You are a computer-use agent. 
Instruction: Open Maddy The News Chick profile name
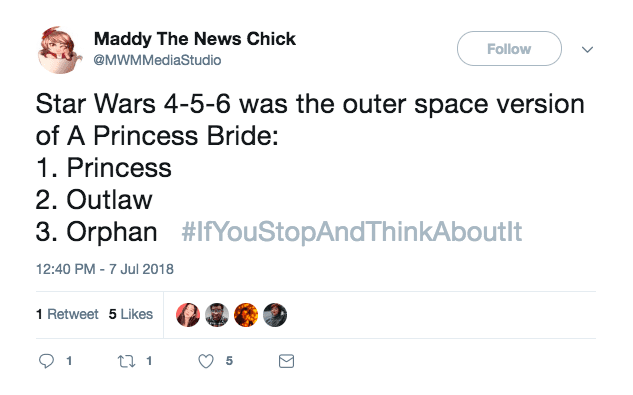[195, 39]
